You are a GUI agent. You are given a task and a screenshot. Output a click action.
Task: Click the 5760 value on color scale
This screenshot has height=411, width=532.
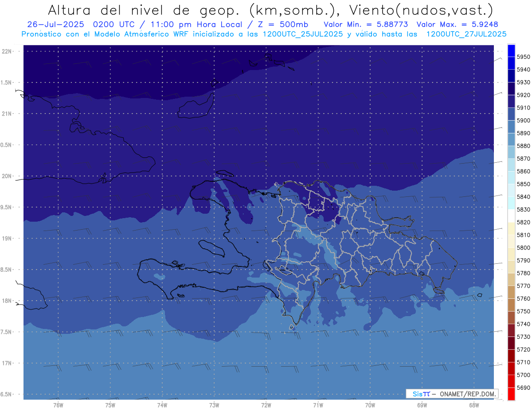point(523,298)
